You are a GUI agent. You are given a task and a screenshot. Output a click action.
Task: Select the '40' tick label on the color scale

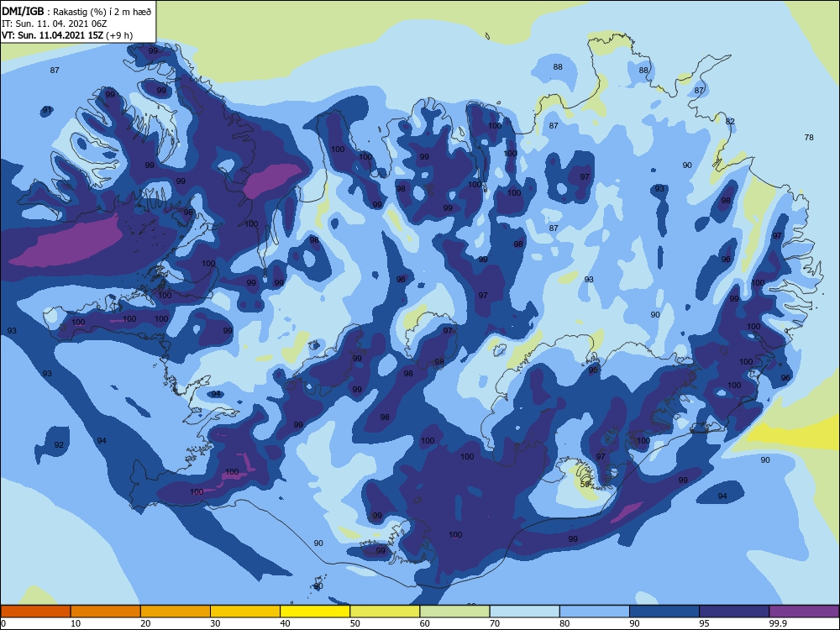coord(285,623)
